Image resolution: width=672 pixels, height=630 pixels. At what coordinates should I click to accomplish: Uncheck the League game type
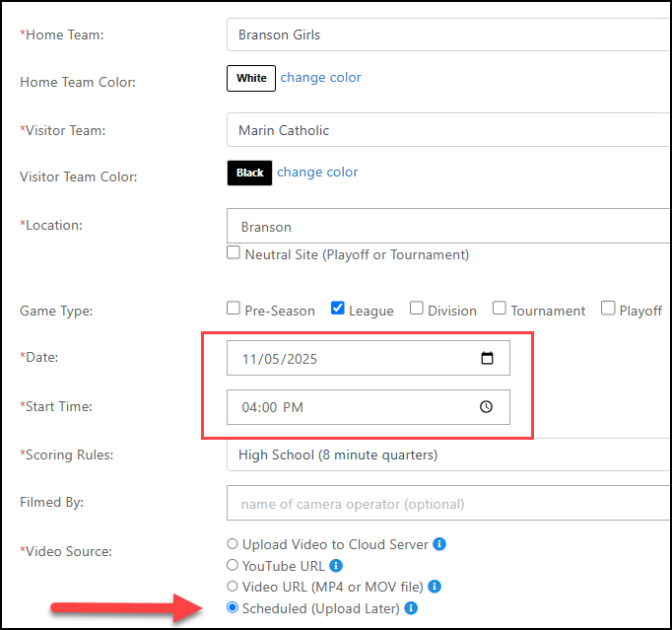click(338, 309)
